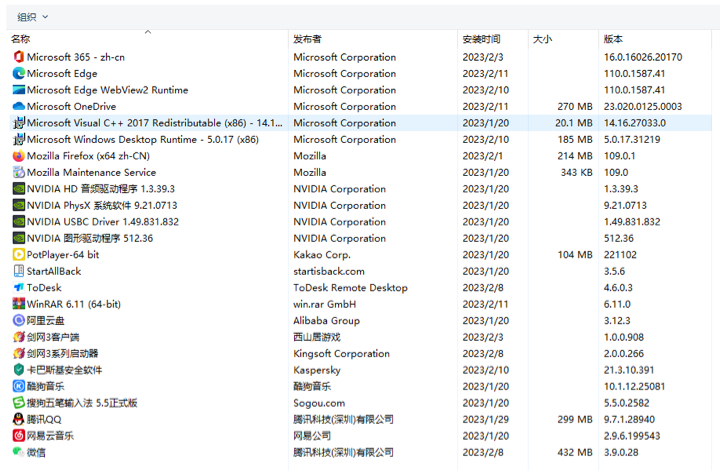Click install date 2023/2/1
The height and width of the screenshot is (471, 720).
pyautogui.click(x=483, y=156)
